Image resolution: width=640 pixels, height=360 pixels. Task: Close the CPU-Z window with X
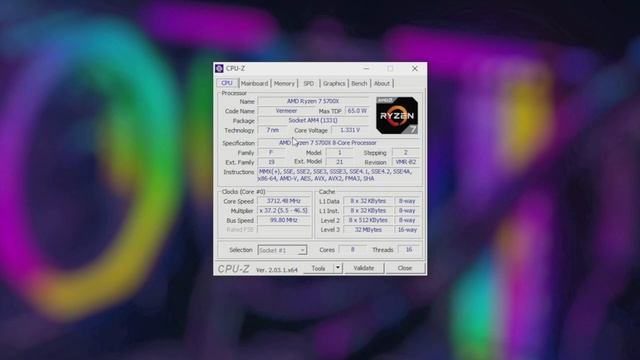pos(415,69)
